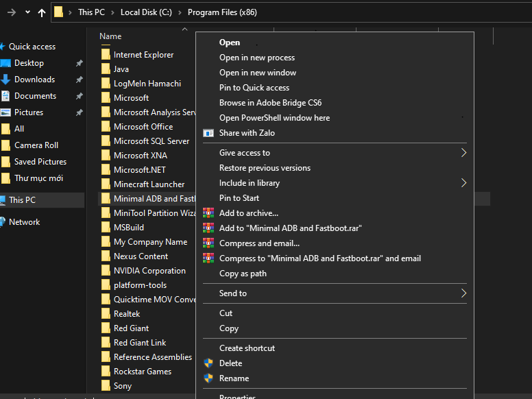Viewport: 532px width, 399px height.
Task: Click the WinRAR icon beside Add to archive
Action: click(x=208, y=213)
